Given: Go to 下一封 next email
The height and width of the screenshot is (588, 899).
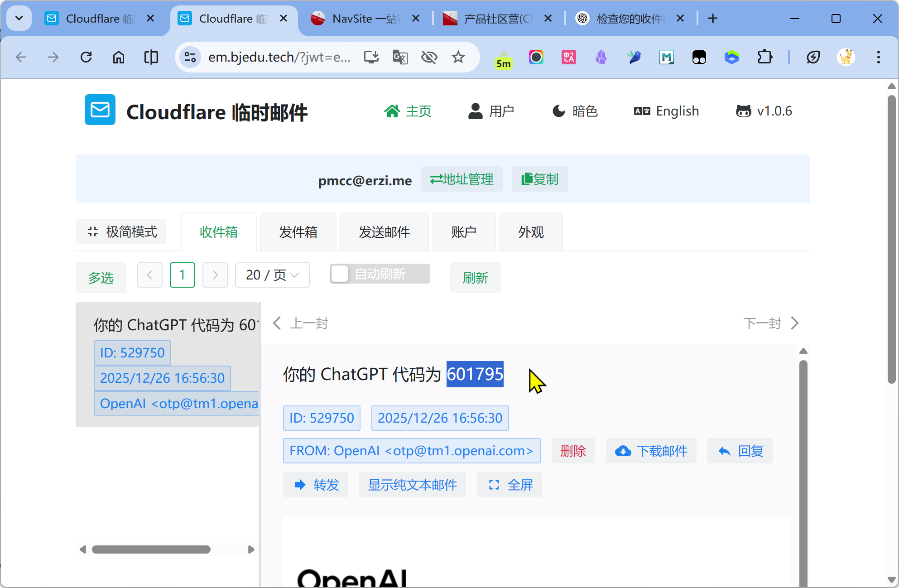Looking at the screenshot, I should point(771,323).
